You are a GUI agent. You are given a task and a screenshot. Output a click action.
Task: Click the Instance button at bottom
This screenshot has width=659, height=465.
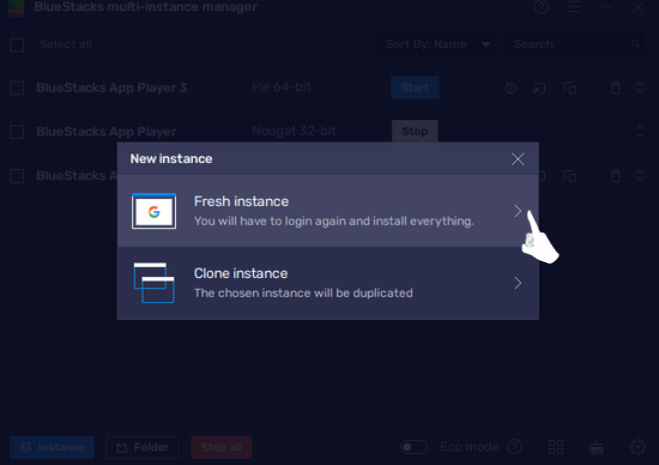pyautogui.click(x=52, y=447)
